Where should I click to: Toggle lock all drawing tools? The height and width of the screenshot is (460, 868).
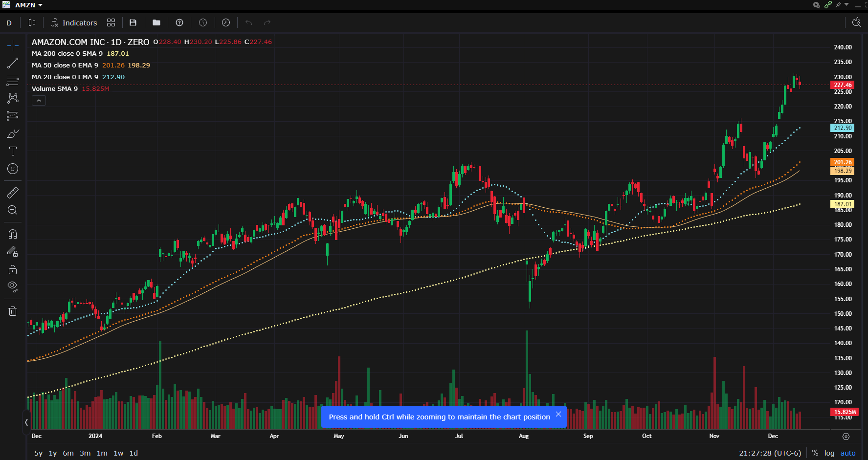click(x=13, y=269)
